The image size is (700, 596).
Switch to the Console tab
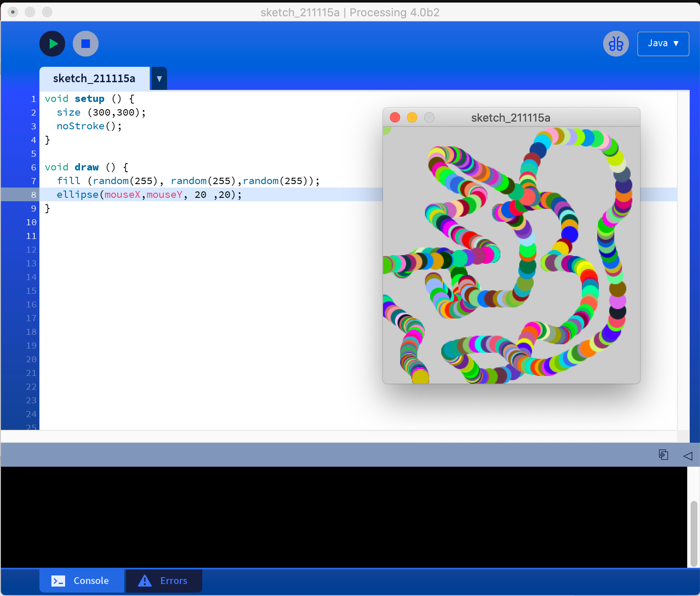[82, 581]
